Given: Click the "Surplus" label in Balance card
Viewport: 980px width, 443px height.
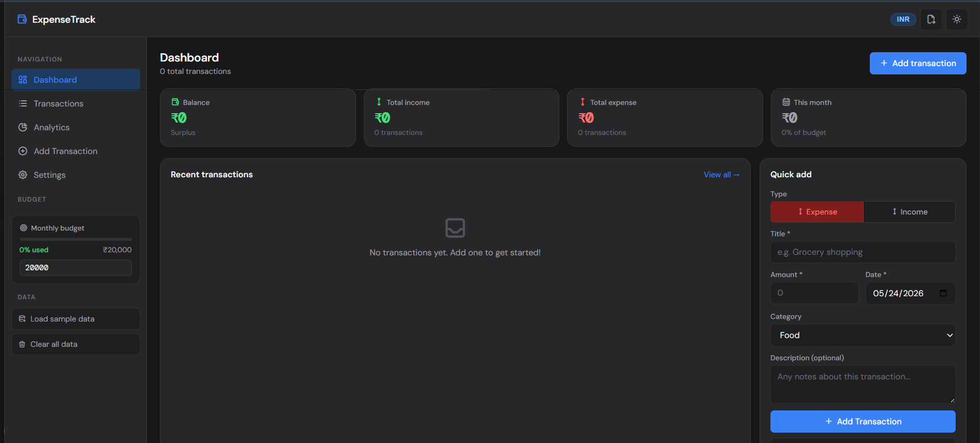Looking at the screenshot, I should pos(183,132).
